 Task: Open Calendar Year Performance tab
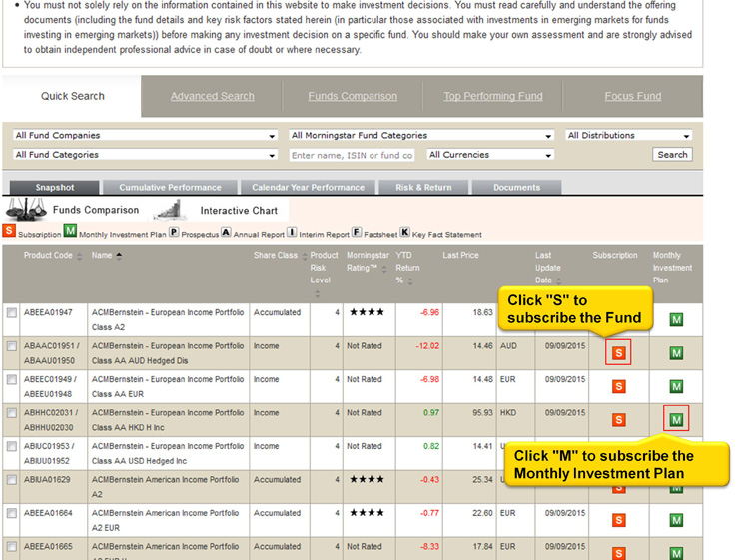309,187
